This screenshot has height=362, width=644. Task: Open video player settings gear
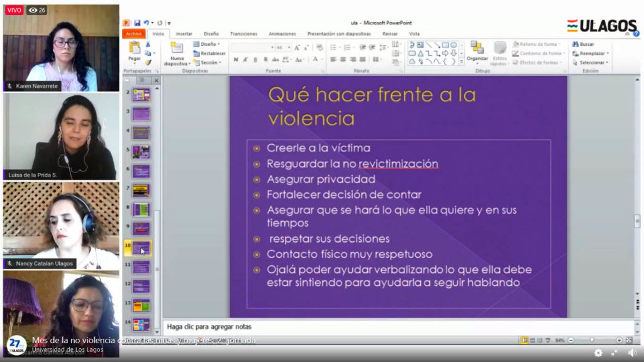click(598, 353)
